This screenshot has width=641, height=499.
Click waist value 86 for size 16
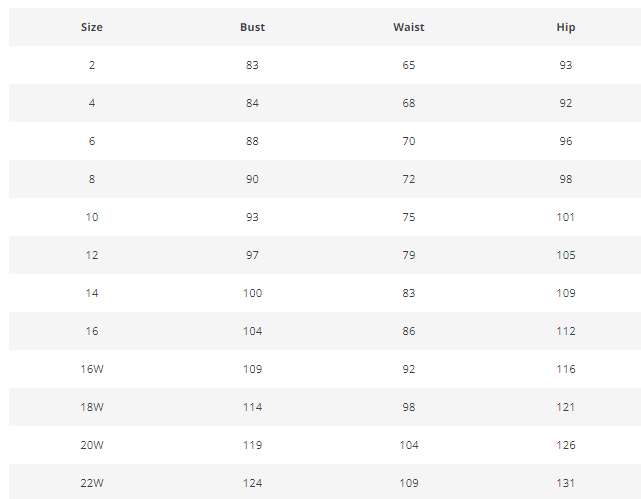[409, 331]
